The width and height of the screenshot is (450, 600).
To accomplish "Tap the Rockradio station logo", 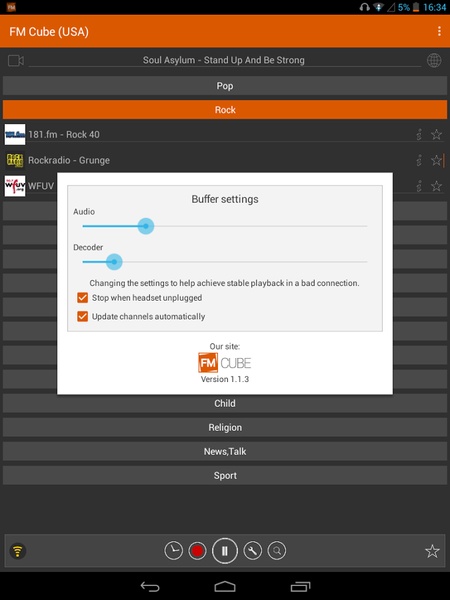I will (15, 160).
